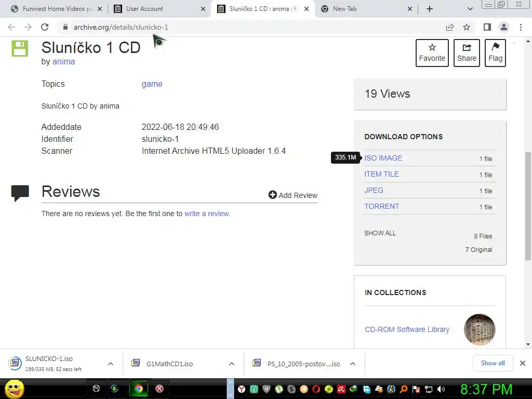The height and width of the screenshot is (399, 532).
Task: Download the JPEG file
Action: pos(374,190)
